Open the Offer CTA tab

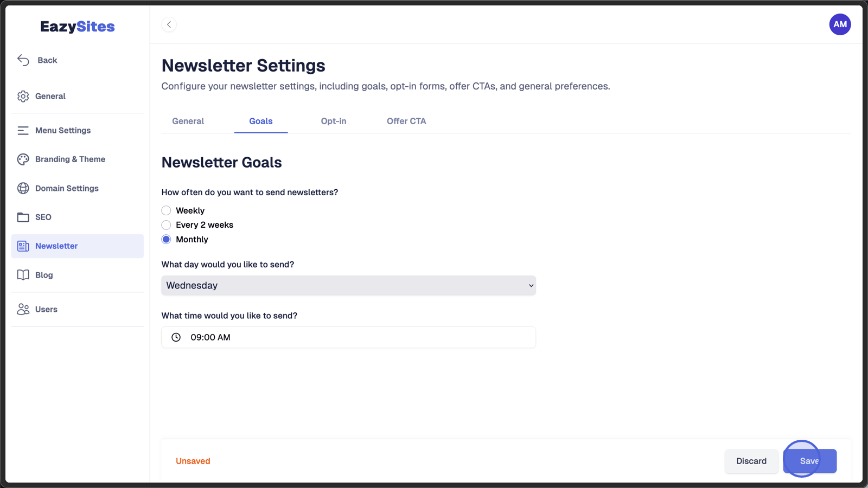[x=406, y=121]
